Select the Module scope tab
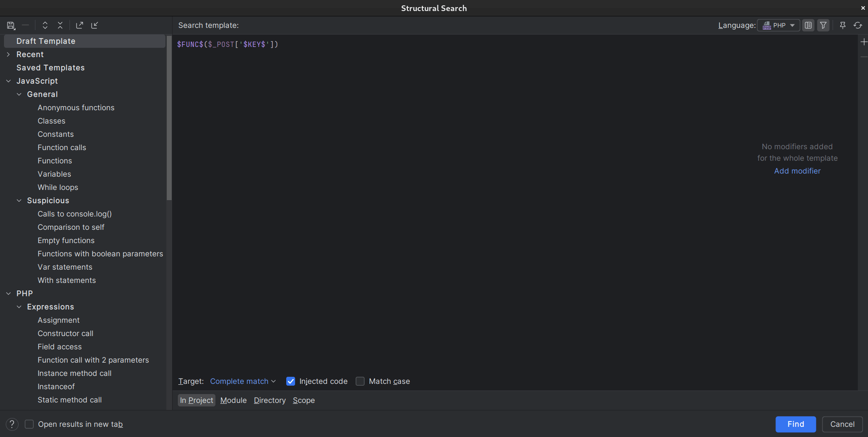868x437 pixels. click(x=233, y=400)
